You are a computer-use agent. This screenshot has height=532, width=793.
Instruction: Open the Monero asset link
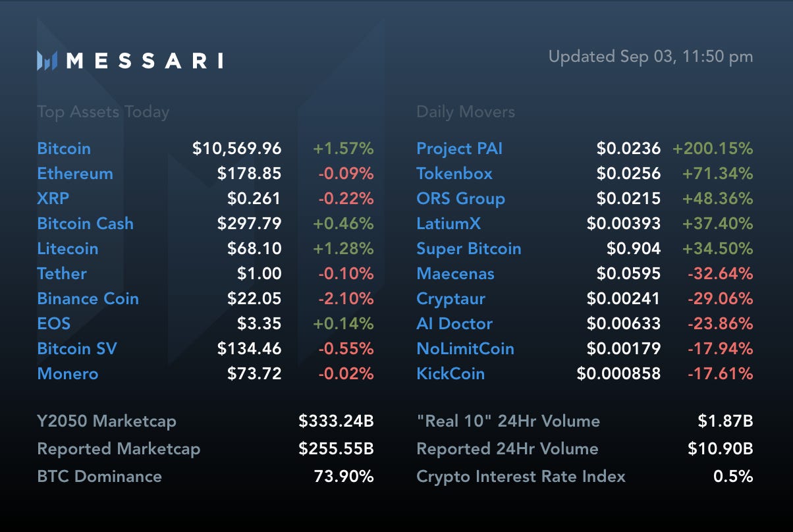coord(68,374)
